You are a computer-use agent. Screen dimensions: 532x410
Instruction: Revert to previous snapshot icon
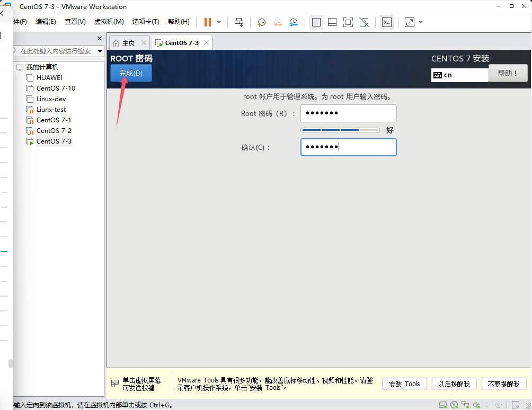pyautogui.click(x=278, y=22)
